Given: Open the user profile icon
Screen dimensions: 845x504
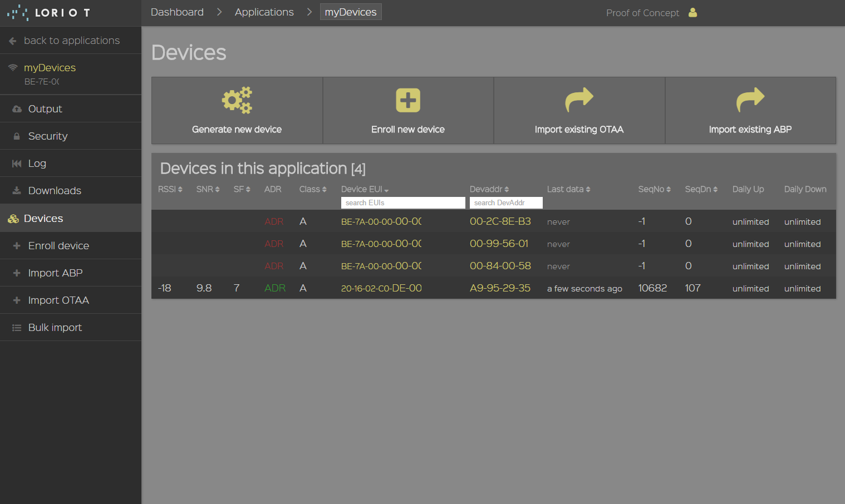Looking at the screenshot, I should [692, 12].
